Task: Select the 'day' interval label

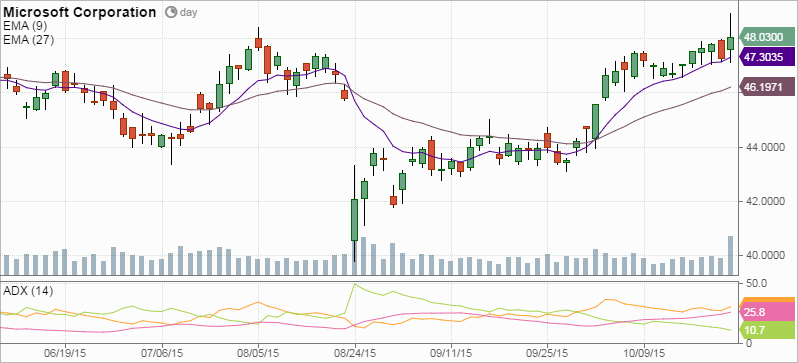Action: click(x=188, y=12)
